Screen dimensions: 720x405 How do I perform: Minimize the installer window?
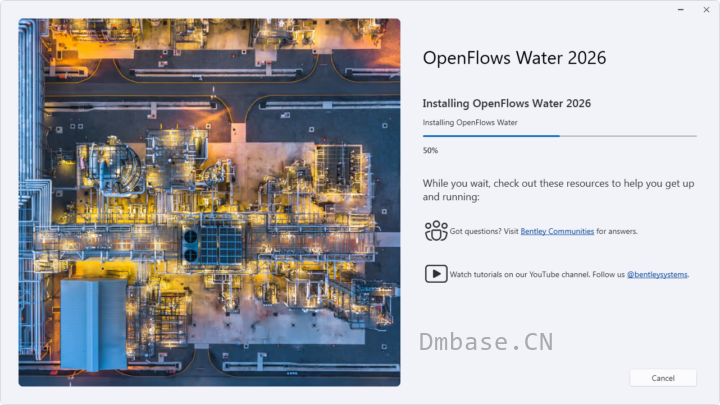(x=681, y=10)
